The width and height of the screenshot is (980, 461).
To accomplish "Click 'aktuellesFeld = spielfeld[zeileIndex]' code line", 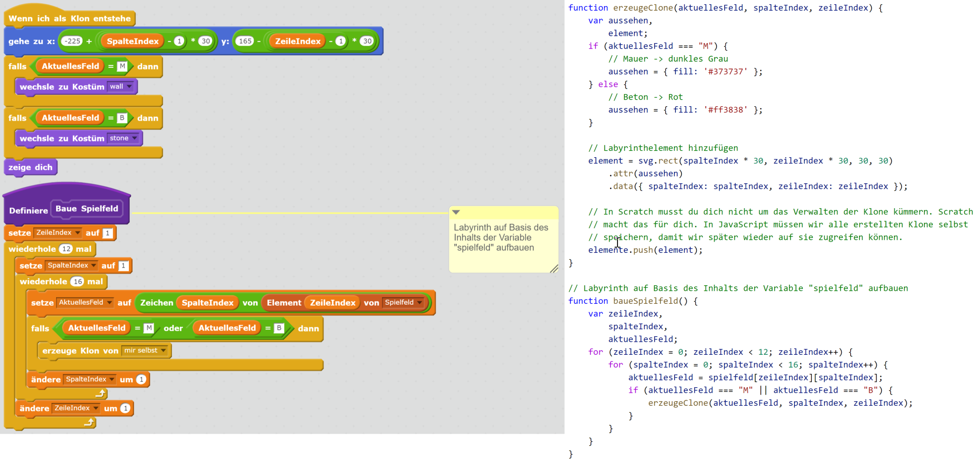I will pyautogui.click(x=756, y=378).
